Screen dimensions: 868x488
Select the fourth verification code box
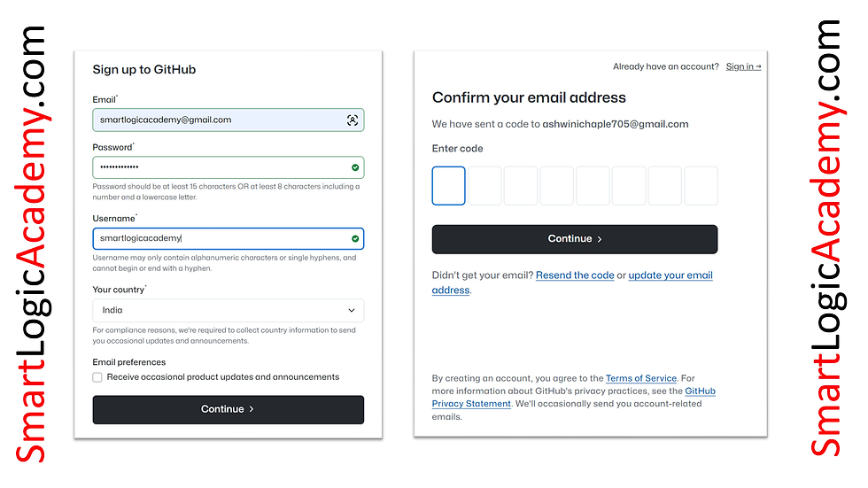(x=556, y=186)
